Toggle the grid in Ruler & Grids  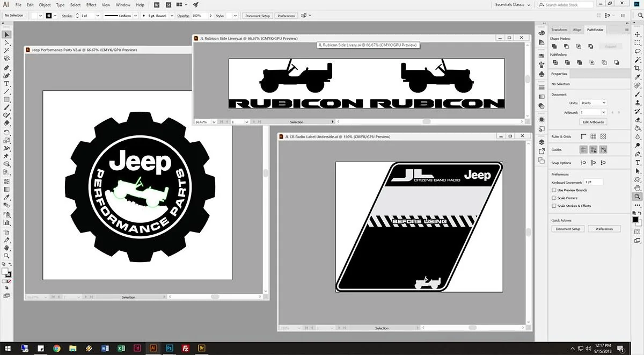click(593, 136)
